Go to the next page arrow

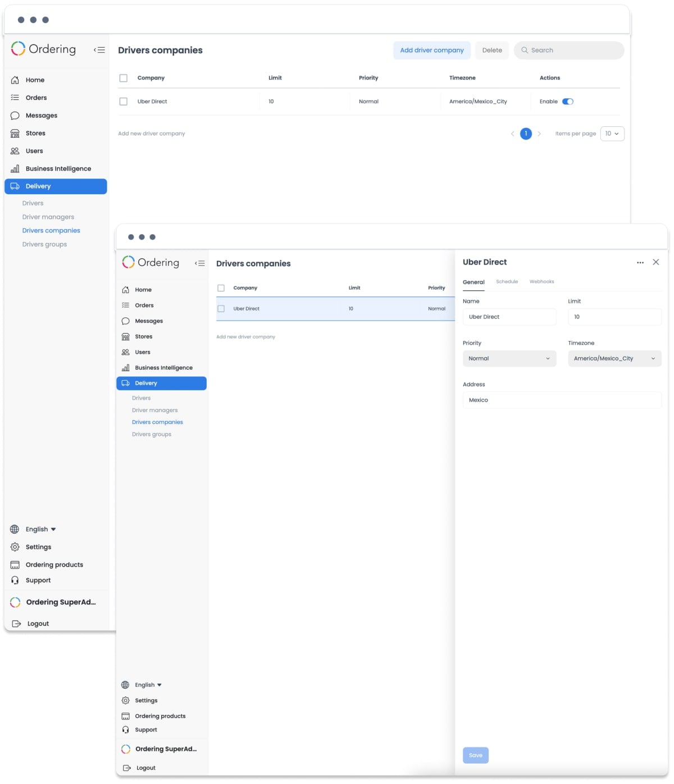click(539, 134)
